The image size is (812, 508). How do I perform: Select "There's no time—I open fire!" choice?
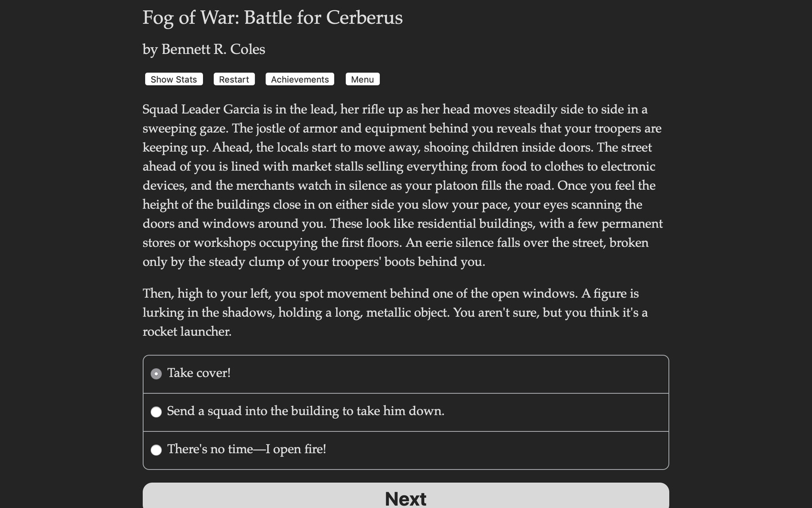[247, 449]
